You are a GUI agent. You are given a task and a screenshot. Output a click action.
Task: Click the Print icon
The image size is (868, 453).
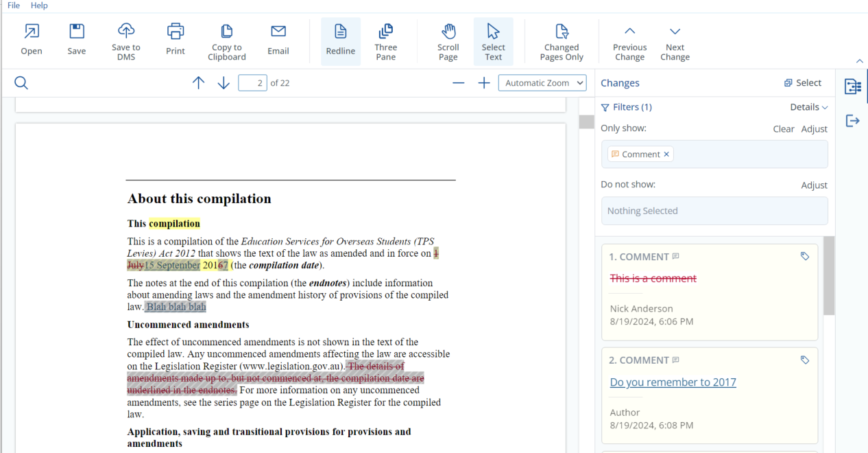[176, 31]
